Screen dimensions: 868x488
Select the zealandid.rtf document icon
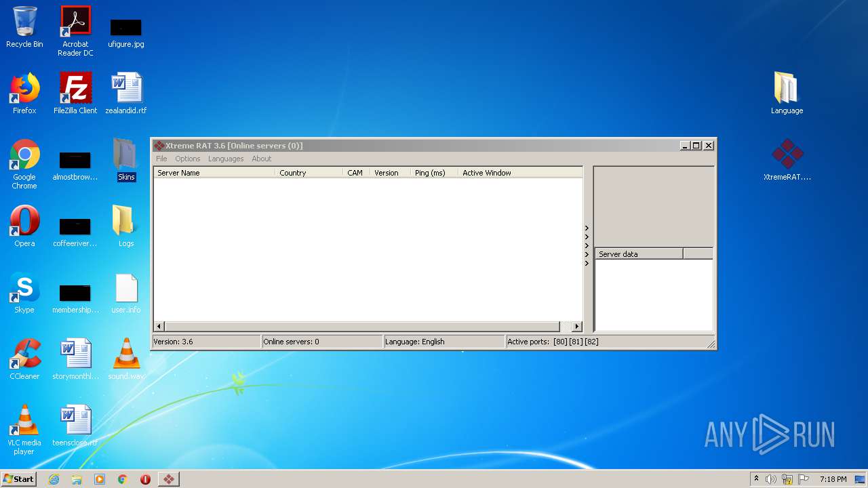click(126, 94)
